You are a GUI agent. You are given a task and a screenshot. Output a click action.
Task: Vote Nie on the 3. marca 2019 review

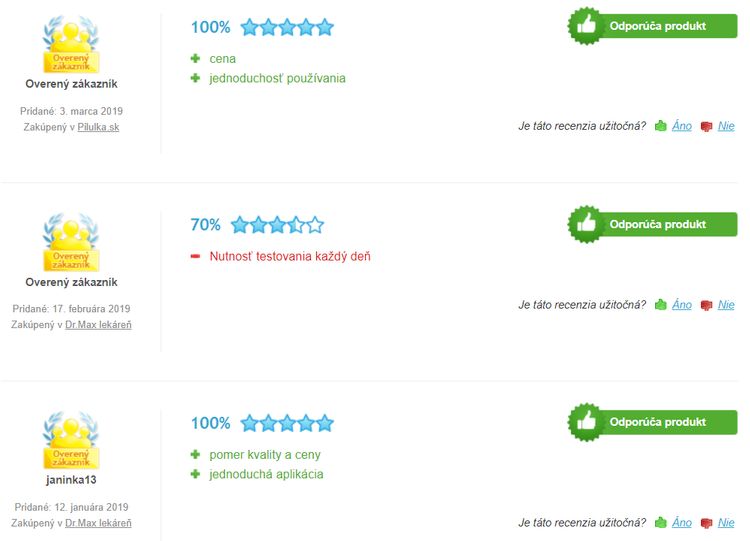pos(726,126)
